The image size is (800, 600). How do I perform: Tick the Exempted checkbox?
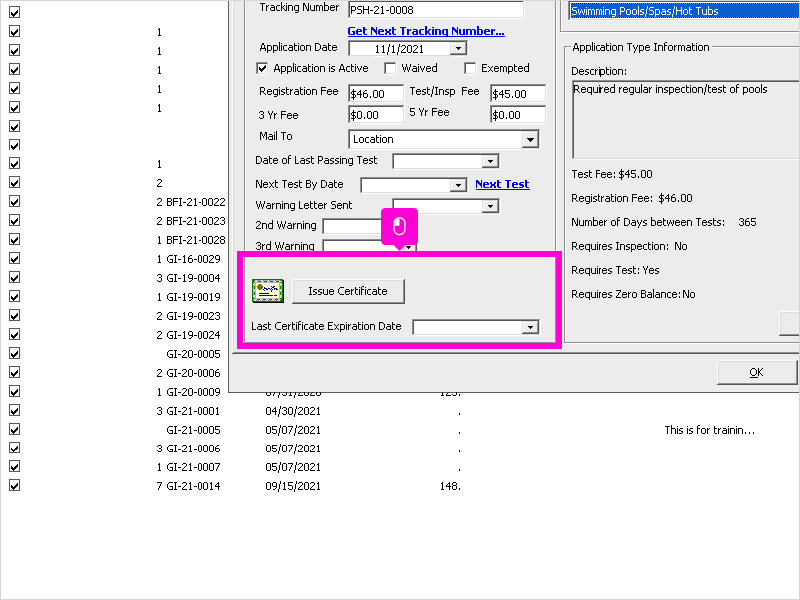pyautogui.click(x=470, y=68)
